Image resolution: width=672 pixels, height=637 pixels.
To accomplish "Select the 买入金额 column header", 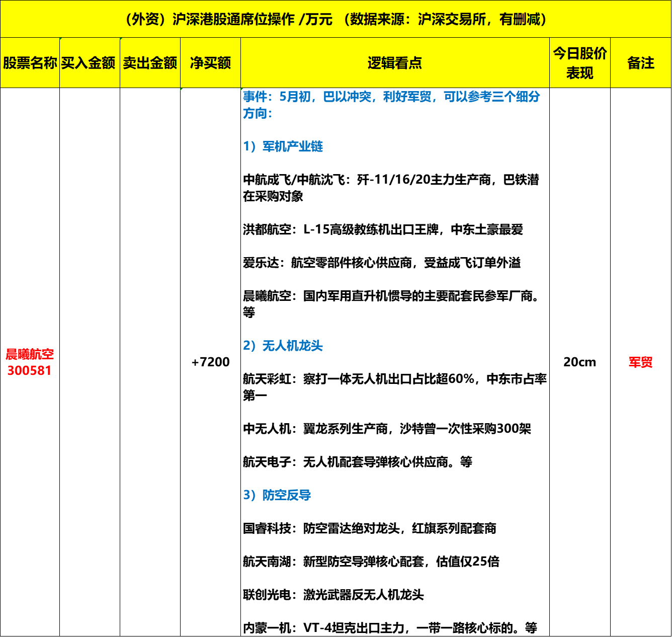I will tap(90, 63).
